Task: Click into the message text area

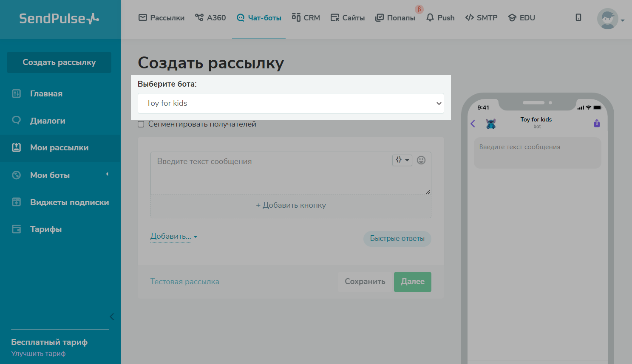Action: (x=272, y=174)
